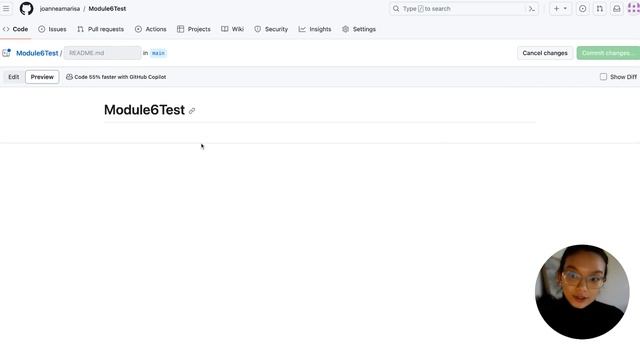This screenshot has height=360, width=640.
Task: Switch to the Security tab
Action: 271,29
